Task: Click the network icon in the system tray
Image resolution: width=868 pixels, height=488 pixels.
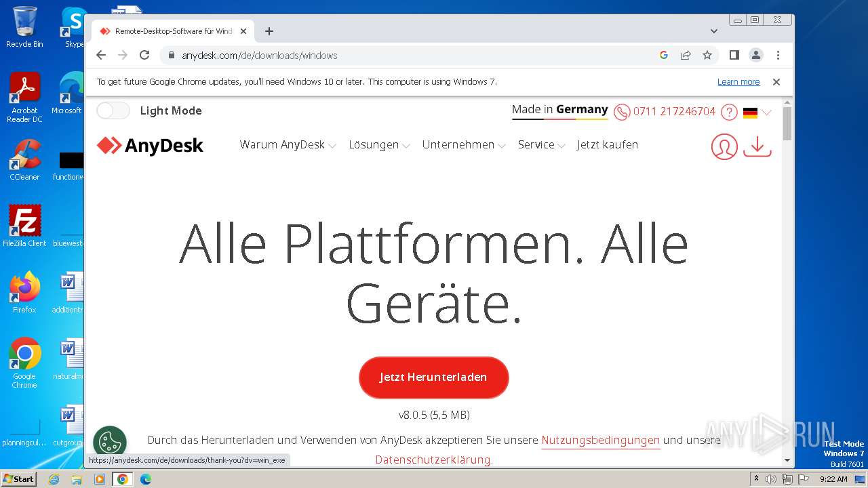Action: pyautogui.click(x=787, y=479)
